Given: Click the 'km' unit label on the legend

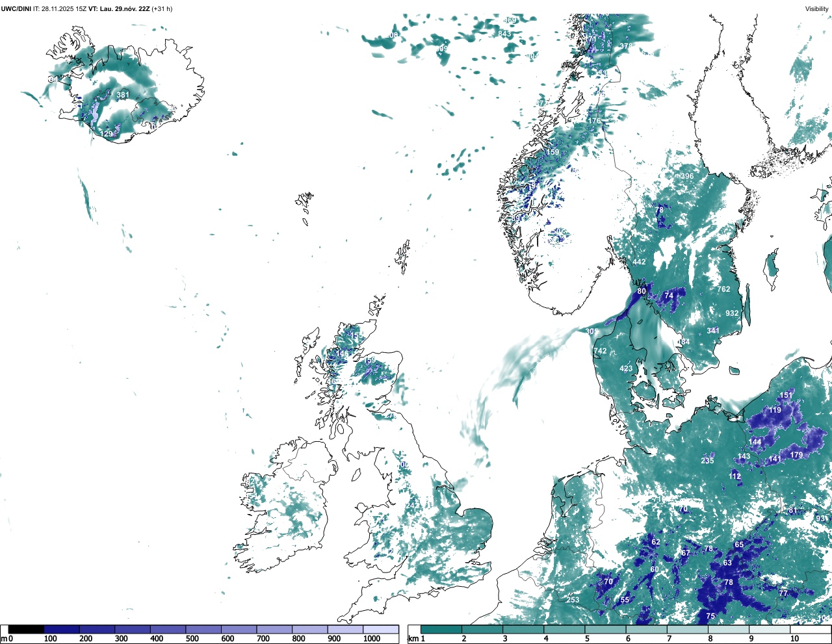Looking at the screenshot, I should tap(413, 639).
